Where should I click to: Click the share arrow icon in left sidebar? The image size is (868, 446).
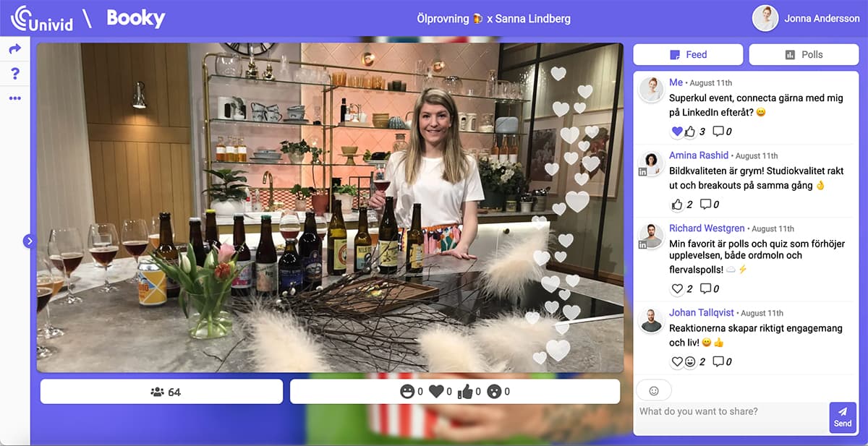point(16,49)
